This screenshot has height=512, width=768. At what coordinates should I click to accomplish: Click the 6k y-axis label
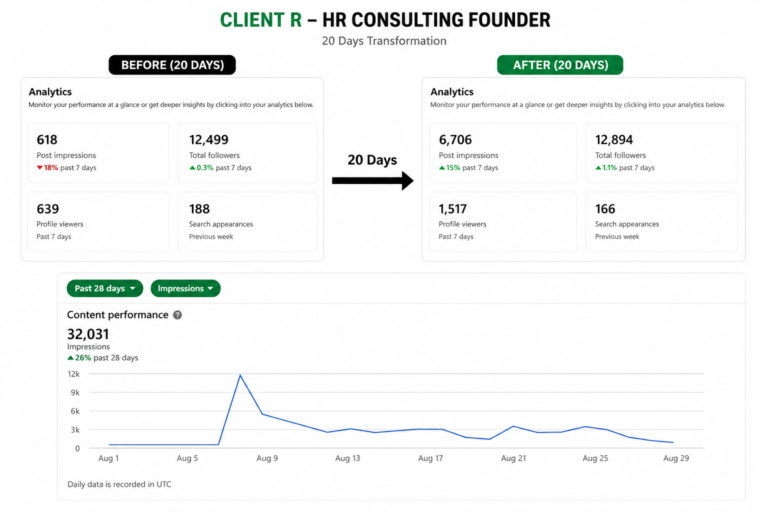pyautogui.click(x=75, y=411)
